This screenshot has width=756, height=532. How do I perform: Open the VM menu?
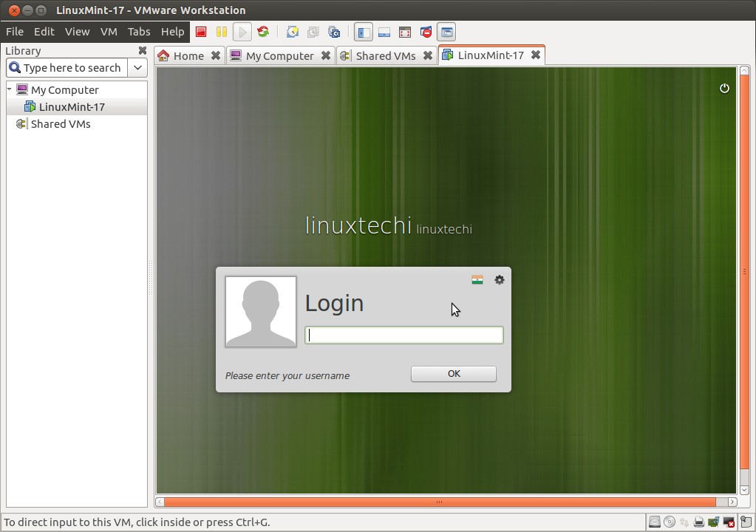point(109,32)
